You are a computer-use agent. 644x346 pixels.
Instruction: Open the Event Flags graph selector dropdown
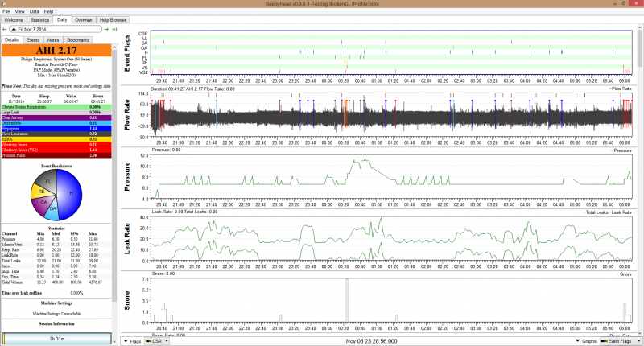(620, 341)
